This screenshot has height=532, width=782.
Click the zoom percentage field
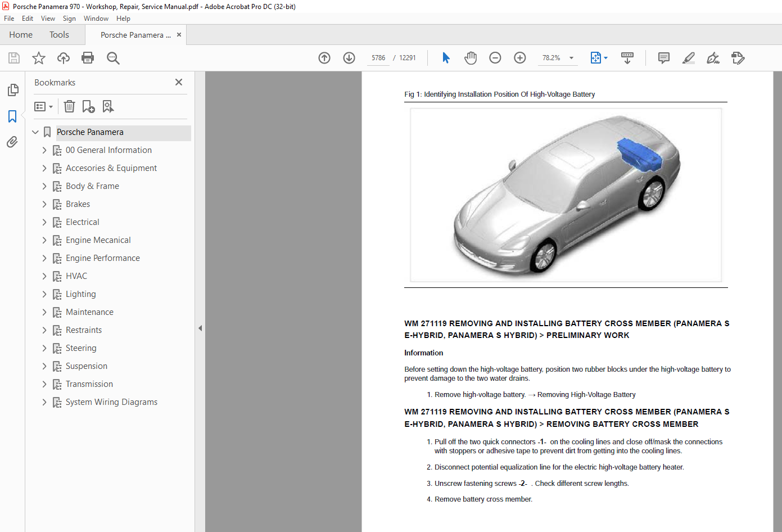pos(552,58)
